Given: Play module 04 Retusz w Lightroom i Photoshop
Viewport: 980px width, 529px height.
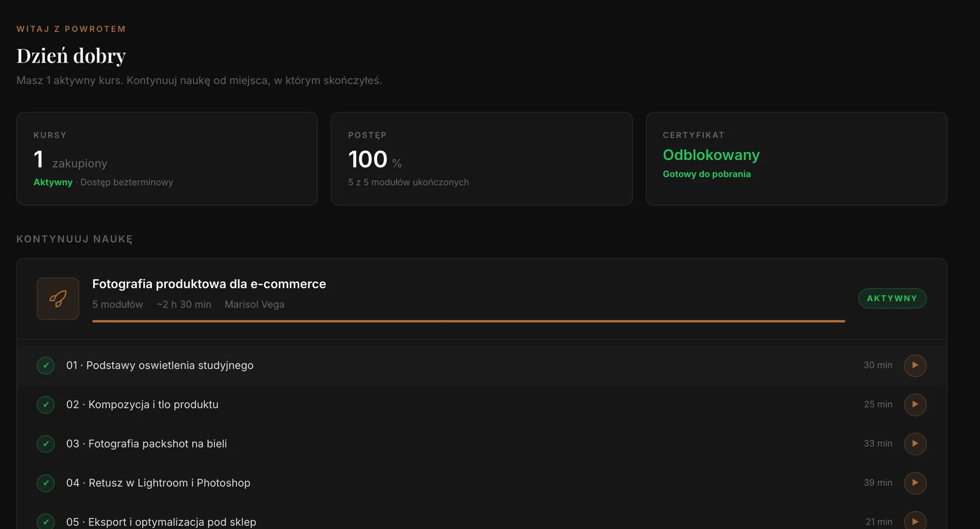Looking at the screenshot, I should (x=915, y=483).
